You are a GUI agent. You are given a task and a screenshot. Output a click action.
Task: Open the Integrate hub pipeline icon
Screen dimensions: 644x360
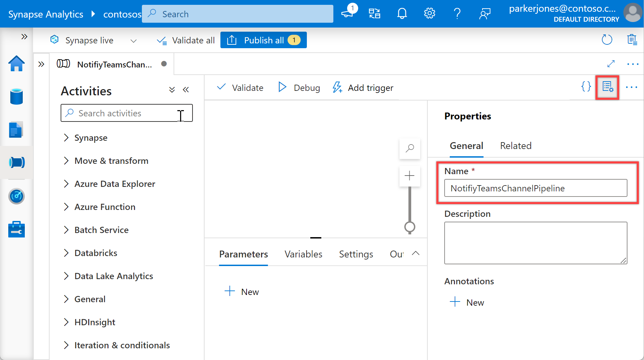tap(17, 162)
